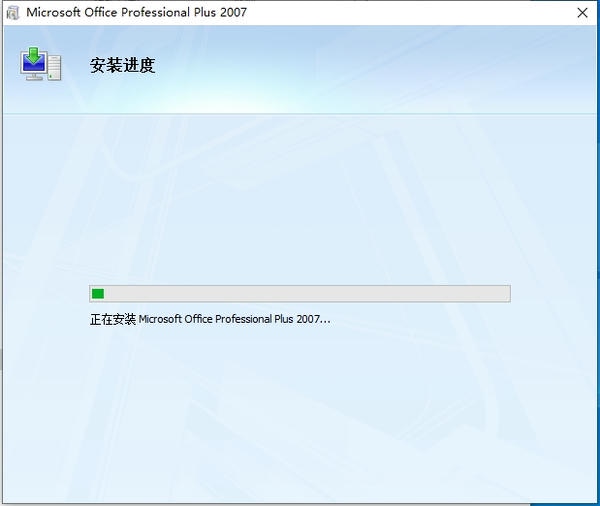Click the installation progress bar

tap(300, 294)
